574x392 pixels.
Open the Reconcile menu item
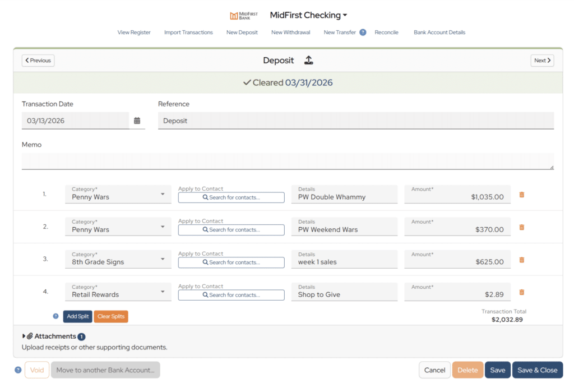386,32
